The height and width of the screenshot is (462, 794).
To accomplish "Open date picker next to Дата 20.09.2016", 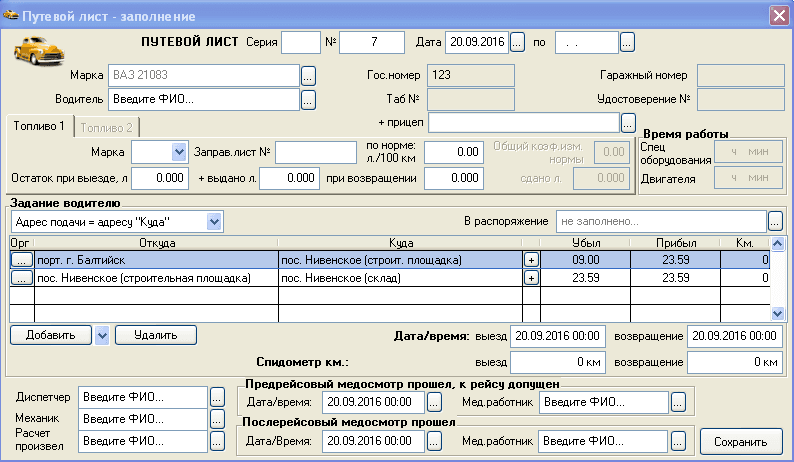I will point(517,43).
